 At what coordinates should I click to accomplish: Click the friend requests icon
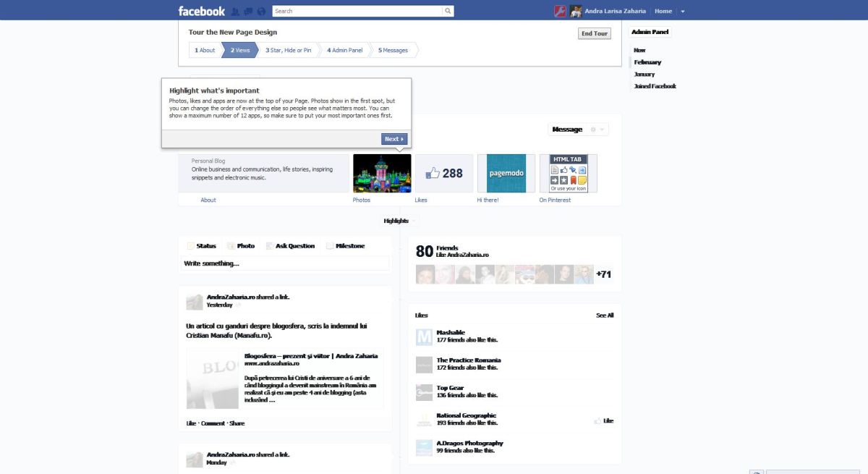click(x=235, y=12)
